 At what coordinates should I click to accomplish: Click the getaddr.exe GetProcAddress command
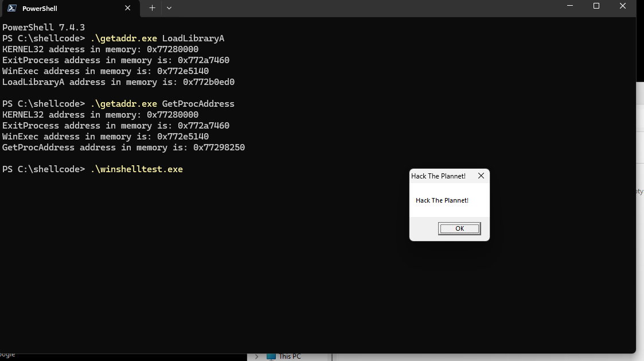tap(162, 104)
